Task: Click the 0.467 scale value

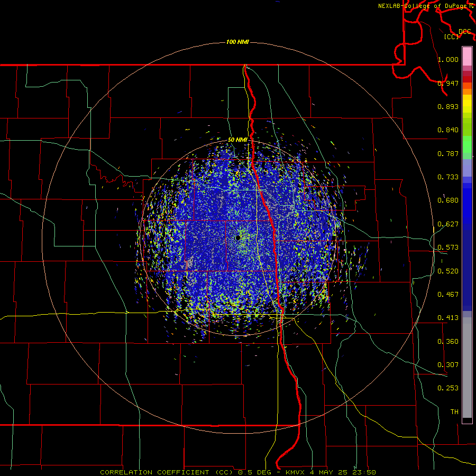Action: coord(448,295)
